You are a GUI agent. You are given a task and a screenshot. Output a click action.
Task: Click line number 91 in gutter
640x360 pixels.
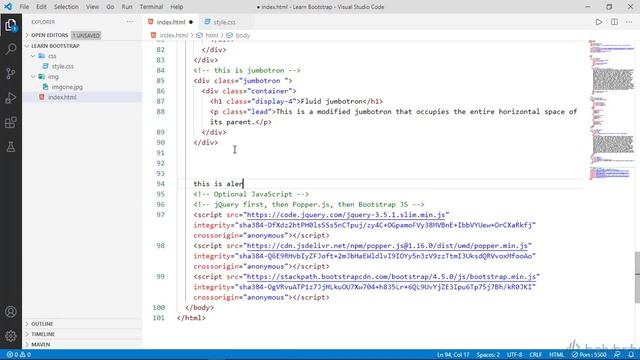[160, 153]
